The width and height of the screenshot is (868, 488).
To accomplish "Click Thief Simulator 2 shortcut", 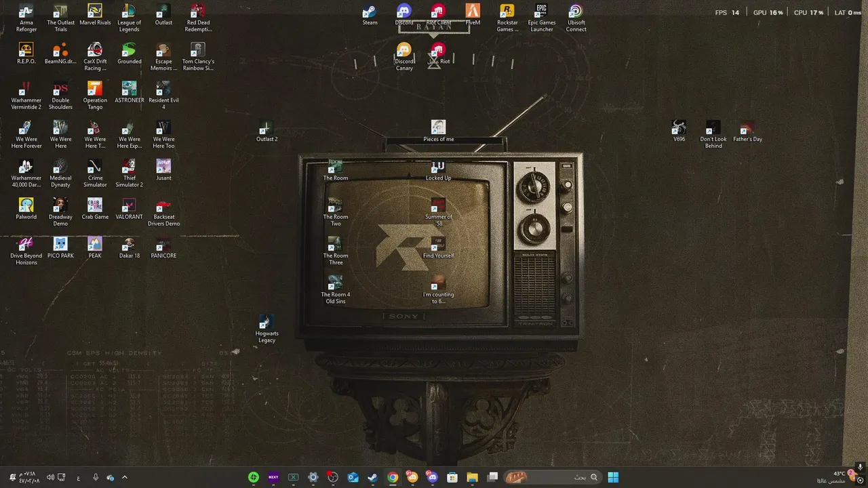I will [129, 174].
